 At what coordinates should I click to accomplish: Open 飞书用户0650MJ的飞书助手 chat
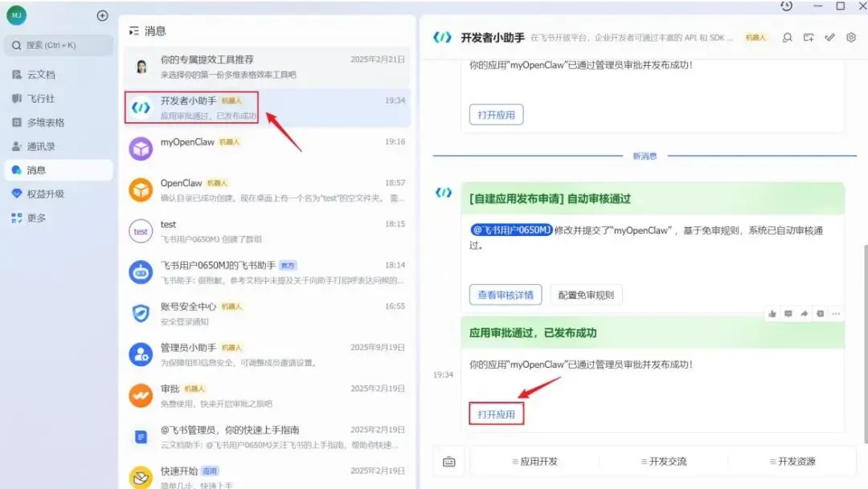(x=268, y=272)
